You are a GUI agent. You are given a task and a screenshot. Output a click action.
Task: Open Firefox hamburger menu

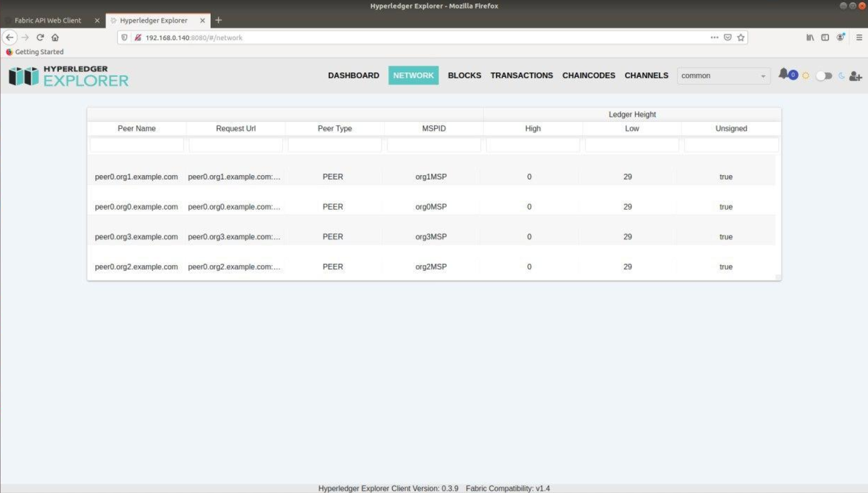click(859, 38)
